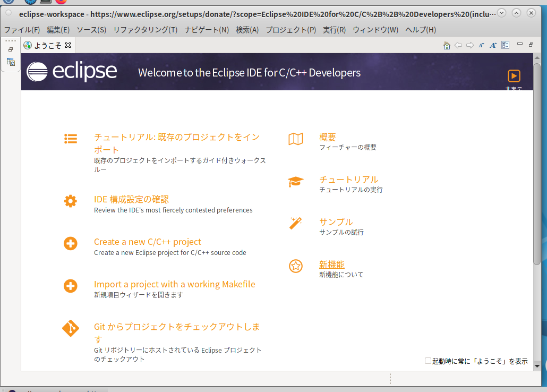Viewport: 547px width, 392px height.
Task: Click the workbench play icon in banner
Action: click(514, 76)
